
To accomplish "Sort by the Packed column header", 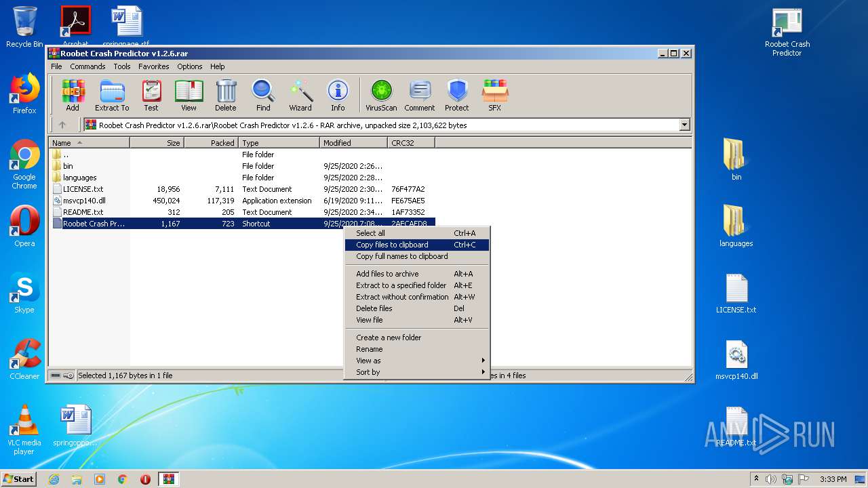I will click(211, 143).
